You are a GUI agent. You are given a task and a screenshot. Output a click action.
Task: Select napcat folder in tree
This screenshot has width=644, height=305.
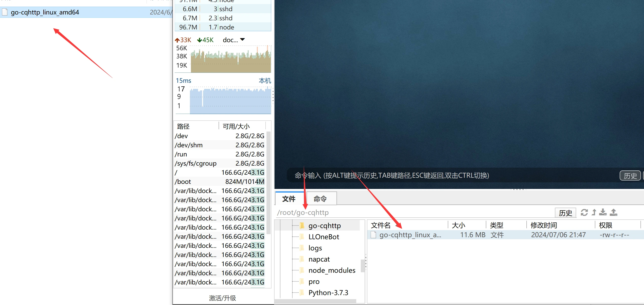tap(319, 259)
